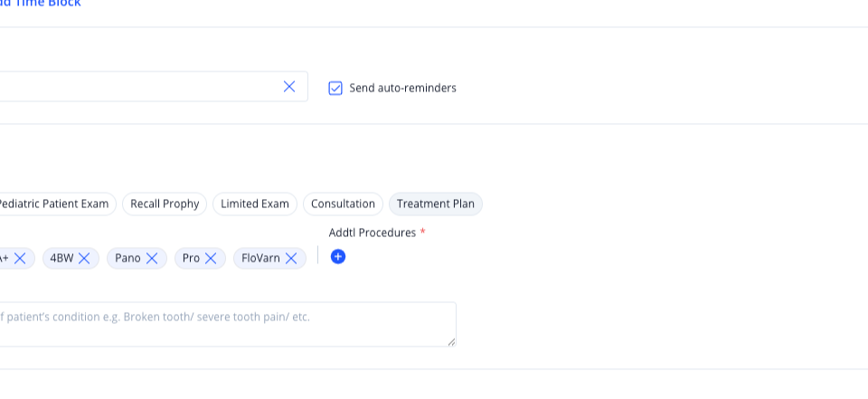
Task: Grab the textarea resize handle corner
Action: pyautogui.click(x=452, y=343)
